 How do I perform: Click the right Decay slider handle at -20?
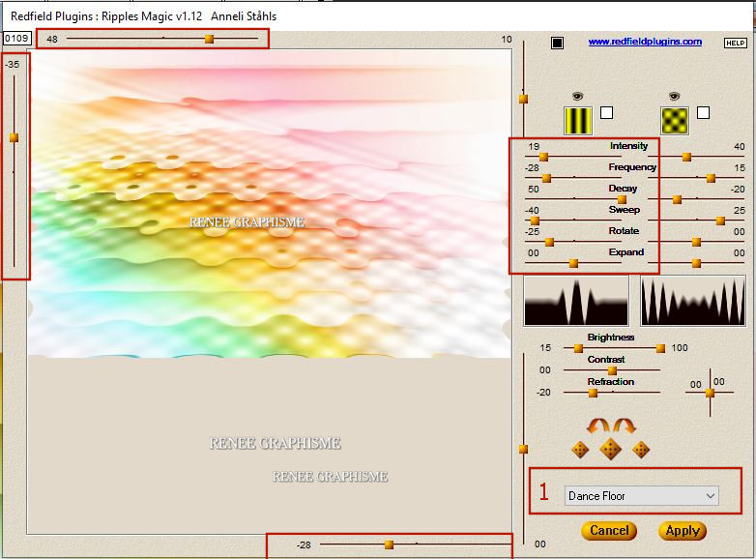(677, 199)
